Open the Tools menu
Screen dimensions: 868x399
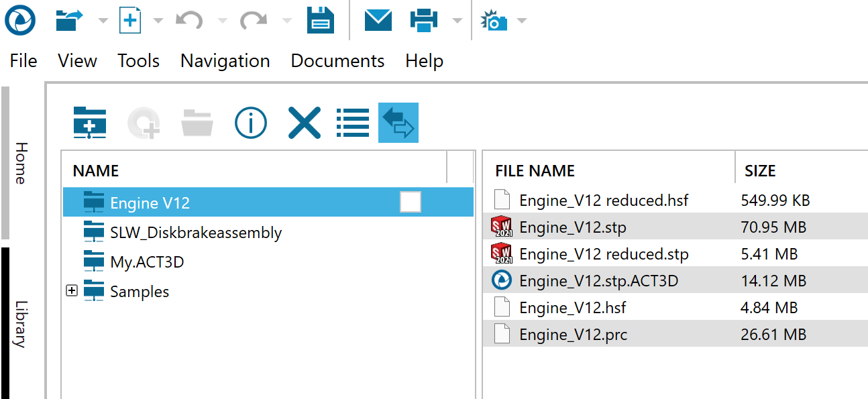pyautogui.click(x=138, y=61)
